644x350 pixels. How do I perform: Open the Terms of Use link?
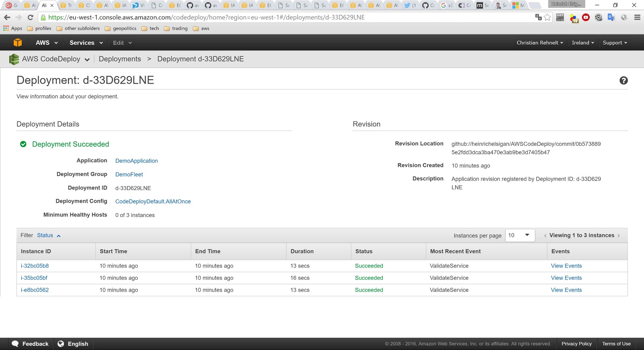coord(616,344)
